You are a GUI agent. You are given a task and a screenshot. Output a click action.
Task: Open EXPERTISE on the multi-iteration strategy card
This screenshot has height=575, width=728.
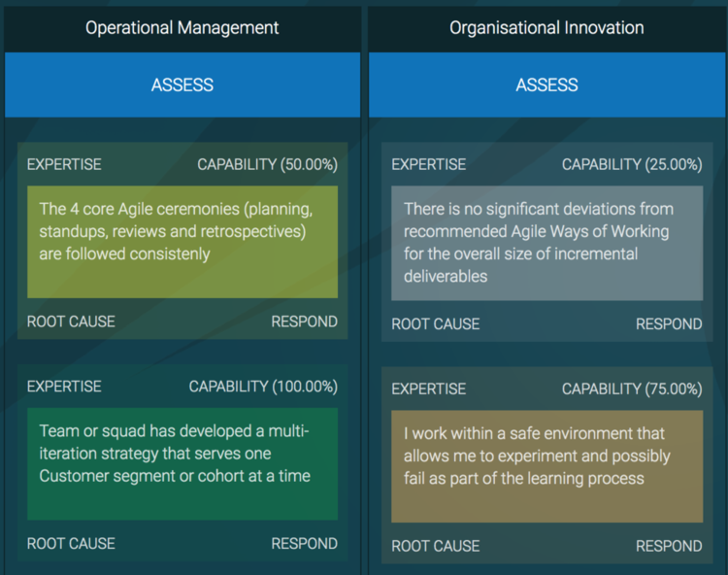(x=64, y=387)
